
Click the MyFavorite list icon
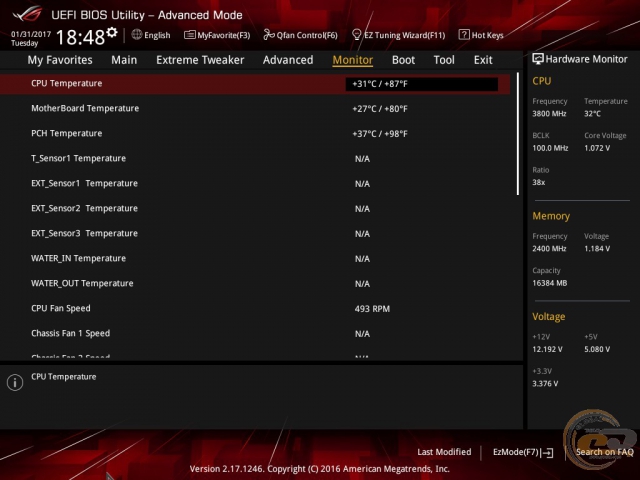coord(189,35)
